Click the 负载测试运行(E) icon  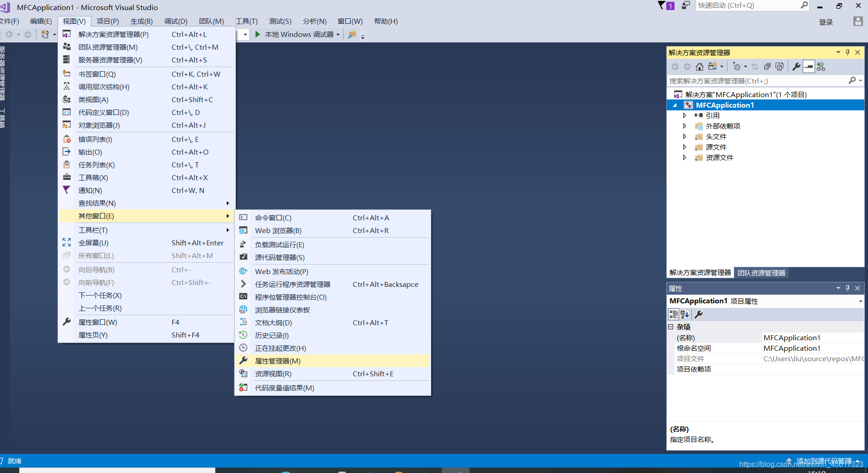click(244, 244)
